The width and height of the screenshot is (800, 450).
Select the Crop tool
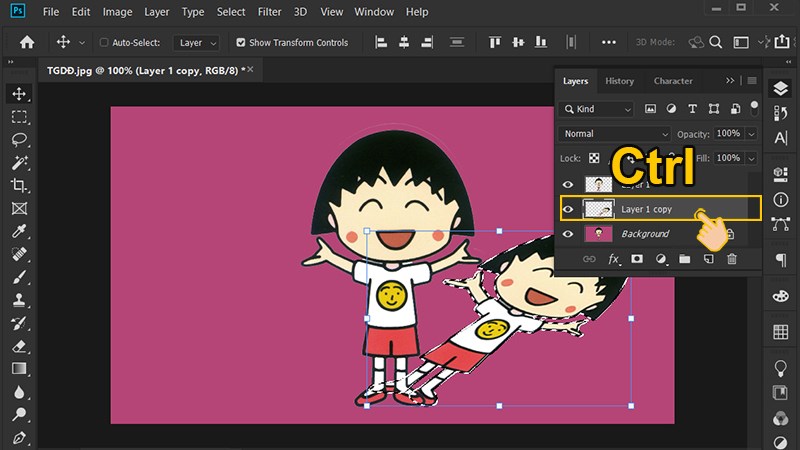(x=19, y=185)
